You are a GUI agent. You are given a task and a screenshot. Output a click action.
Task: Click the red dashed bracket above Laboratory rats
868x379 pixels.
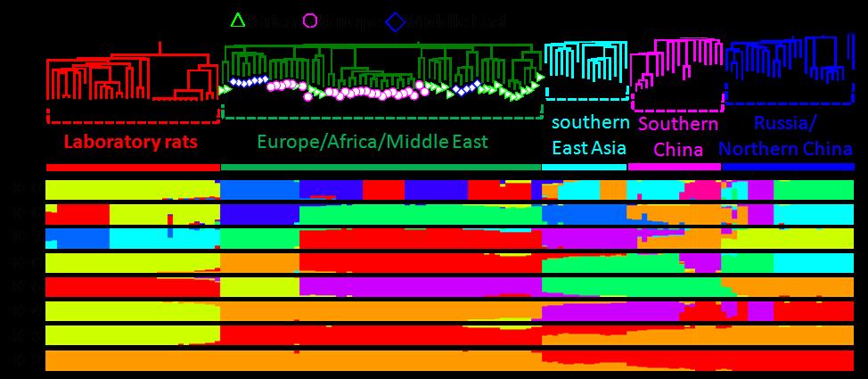[132, 119]
